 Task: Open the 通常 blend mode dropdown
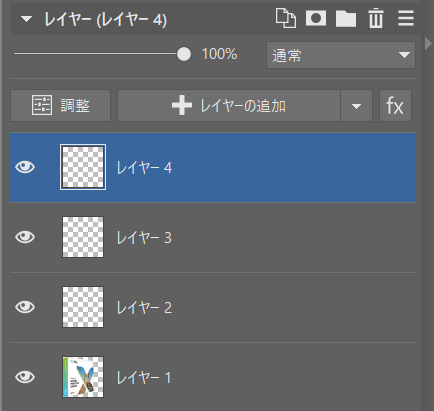[341, 55]
